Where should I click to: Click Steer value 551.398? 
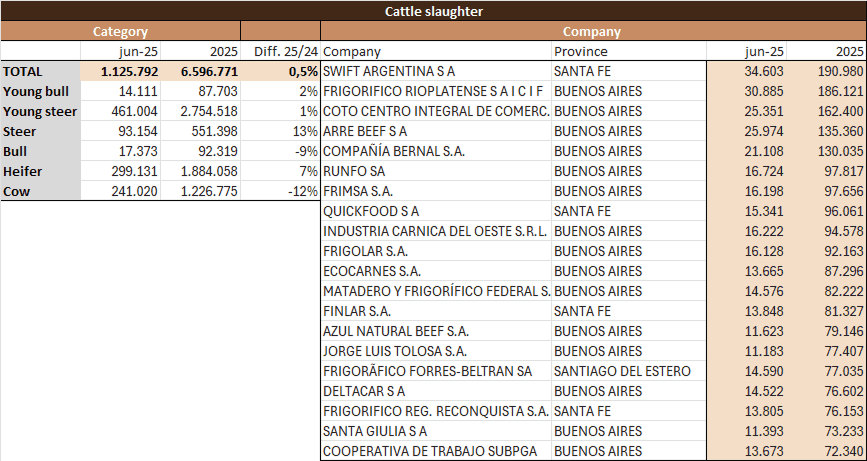201,131
